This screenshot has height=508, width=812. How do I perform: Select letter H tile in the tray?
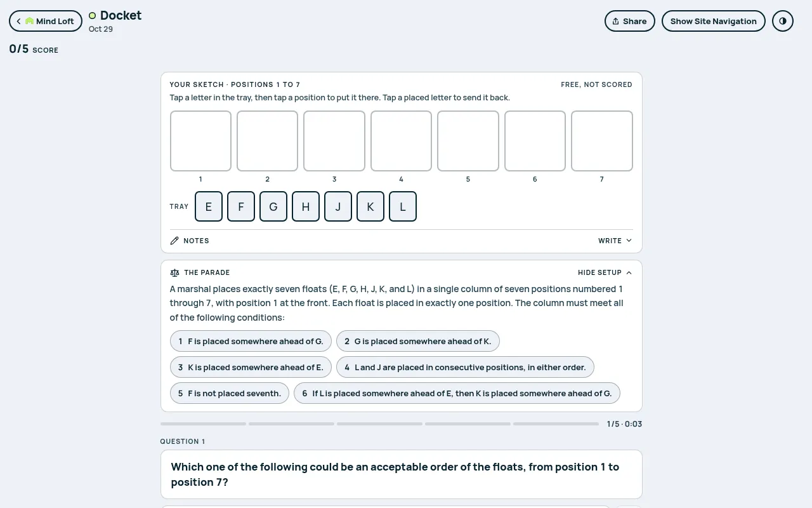coord(306,206)
